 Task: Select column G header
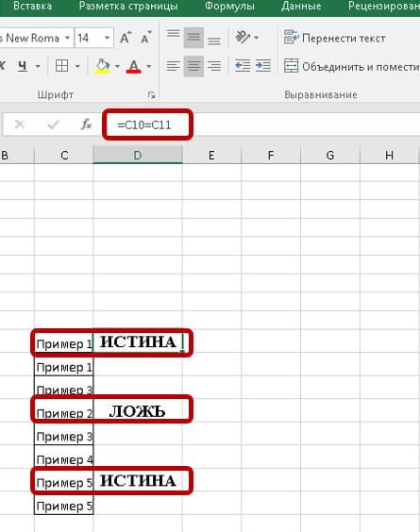330,156
